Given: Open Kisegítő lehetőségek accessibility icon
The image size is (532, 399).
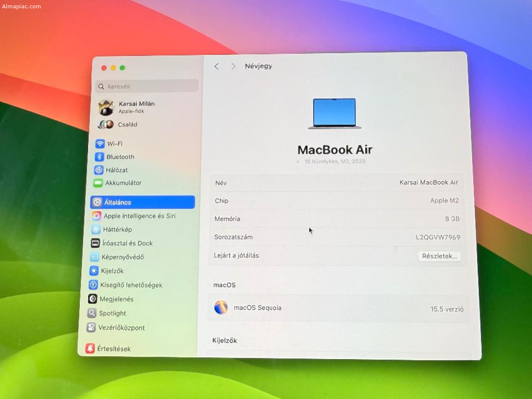Looking at the screenshot, I should pyautogui.click(x=93, y=285).
